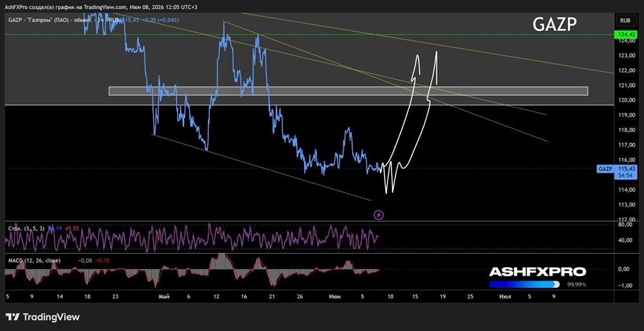Click the TradingView logo at bottom left
644x331 pixels.
coord(43,317)
